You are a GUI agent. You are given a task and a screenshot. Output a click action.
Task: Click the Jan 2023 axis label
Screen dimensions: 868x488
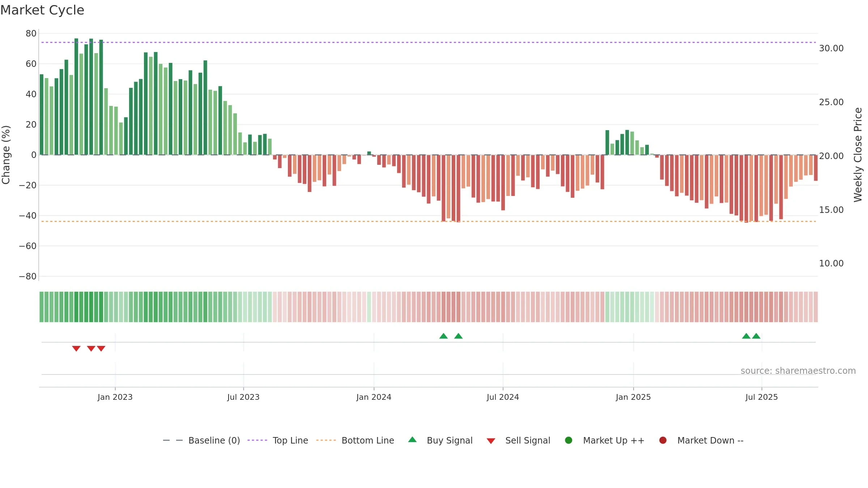115,397
